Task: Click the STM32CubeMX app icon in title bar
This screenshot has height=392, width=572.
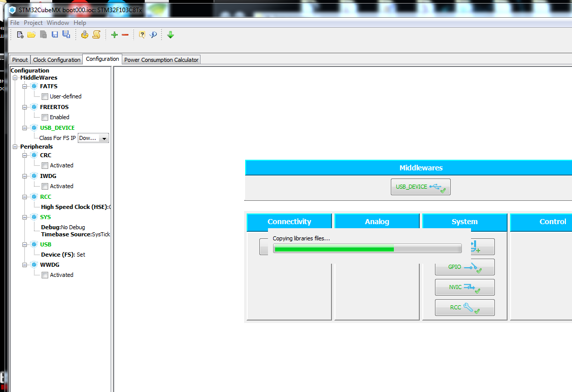Action: click(12, 10)
